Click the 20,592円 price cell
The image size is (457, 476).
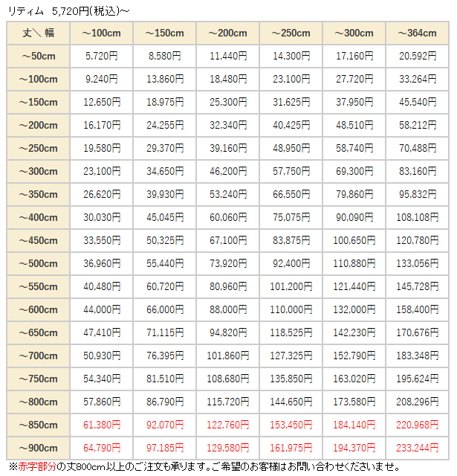tap(418, 56)
